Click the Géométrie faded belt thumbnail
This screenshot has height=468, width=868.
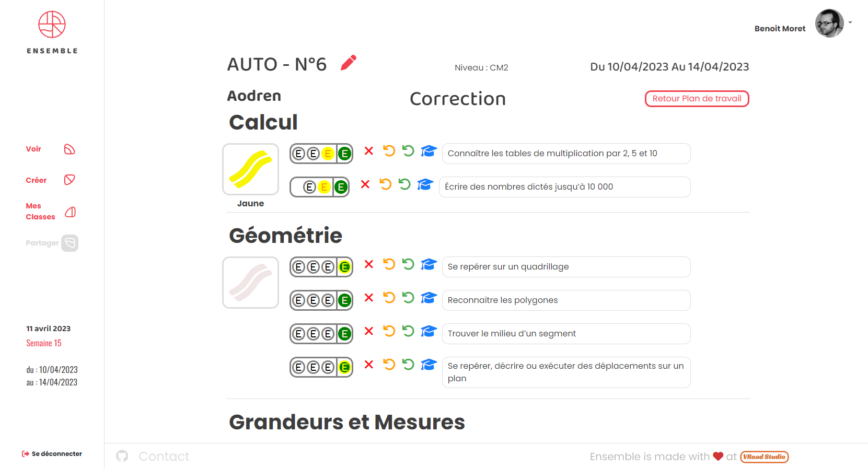pyautogui.click(x=250, y=283)
